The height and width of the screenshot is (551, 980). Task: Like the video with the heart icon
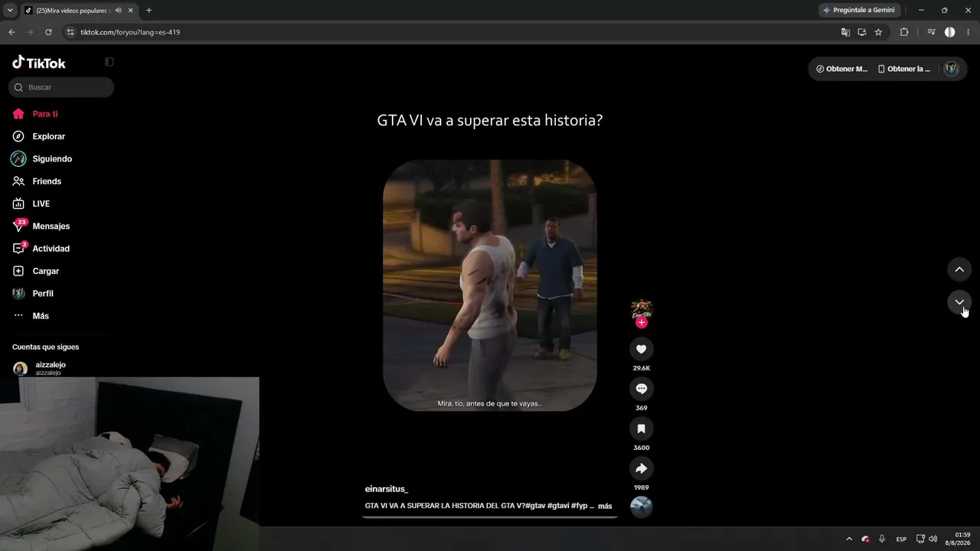(x=642, y=349)
